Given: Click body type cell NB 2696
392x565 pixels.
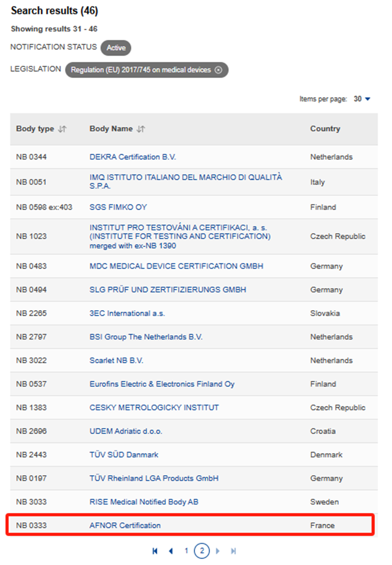Looking at the screenshot, I should pyautogui.click(x=31, y=431).
